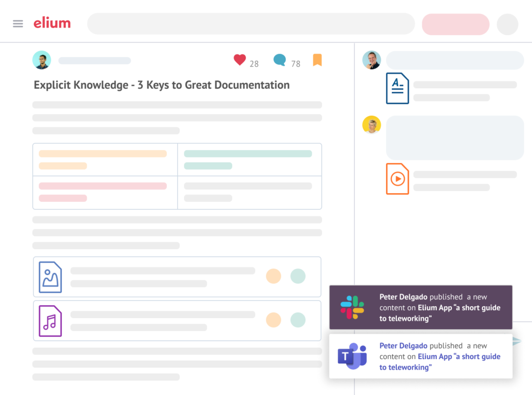Click the top search bar field

pos(251,24)
